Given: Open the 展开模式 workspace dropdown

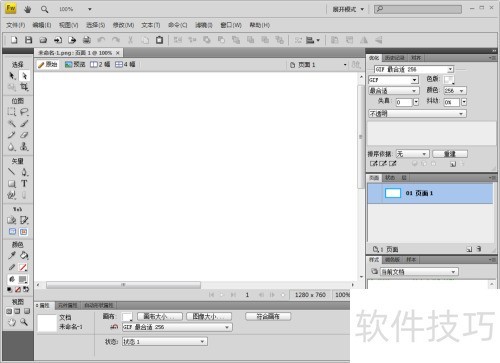Looking at the screenshot, I should pos(348,9).
